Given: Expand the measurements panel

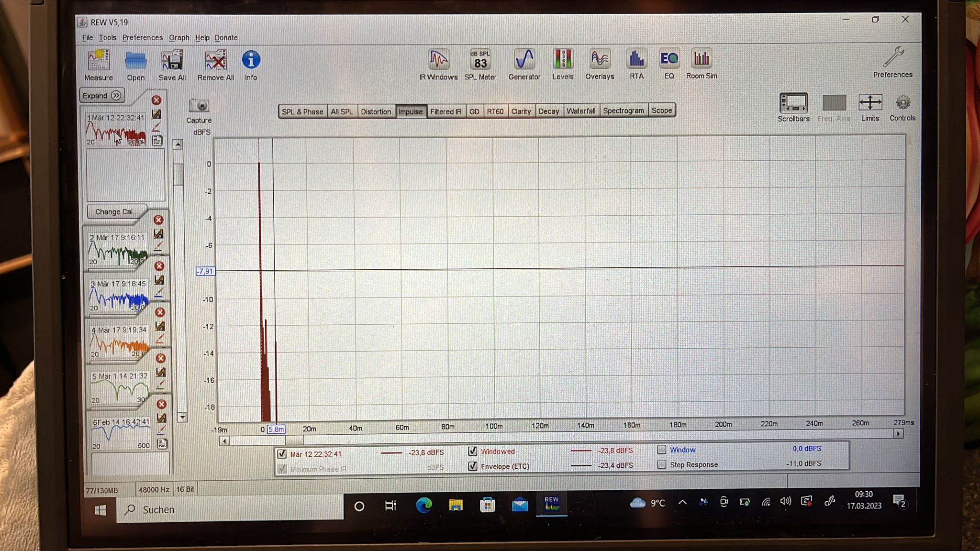Looking at the screenshot, I should pos(101,95).
